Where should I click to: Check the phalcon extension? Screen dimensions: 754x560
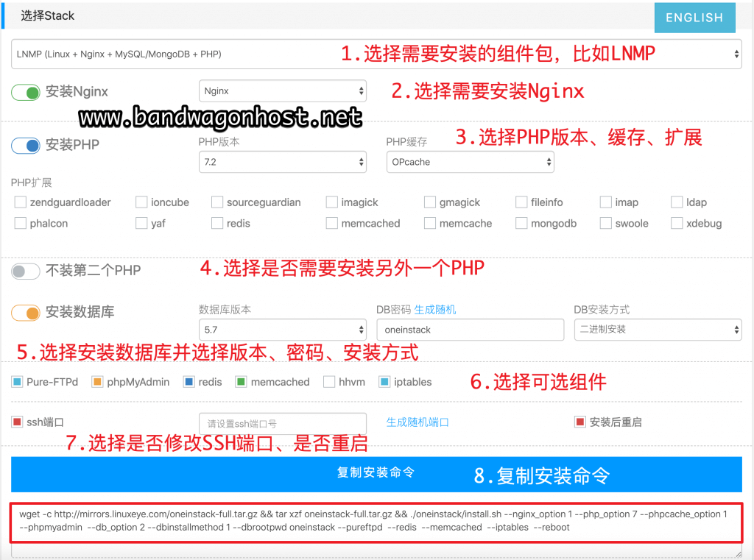(20, 223)
